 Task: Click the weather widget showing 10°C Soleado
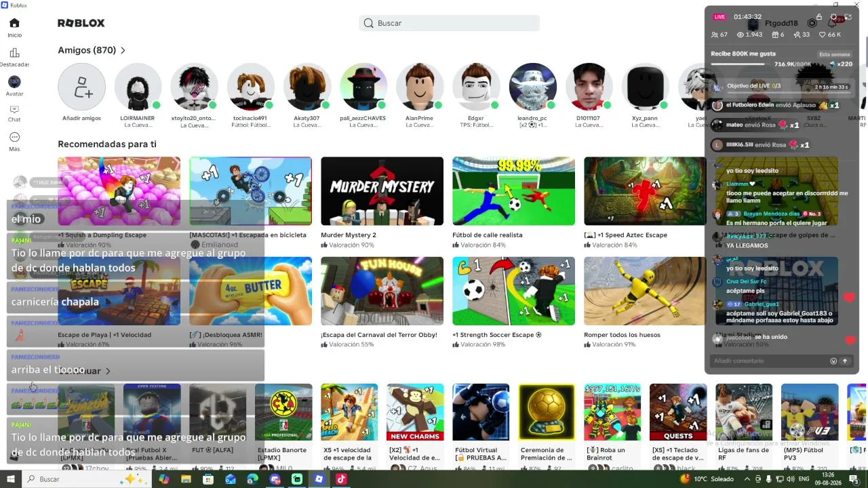708,479
